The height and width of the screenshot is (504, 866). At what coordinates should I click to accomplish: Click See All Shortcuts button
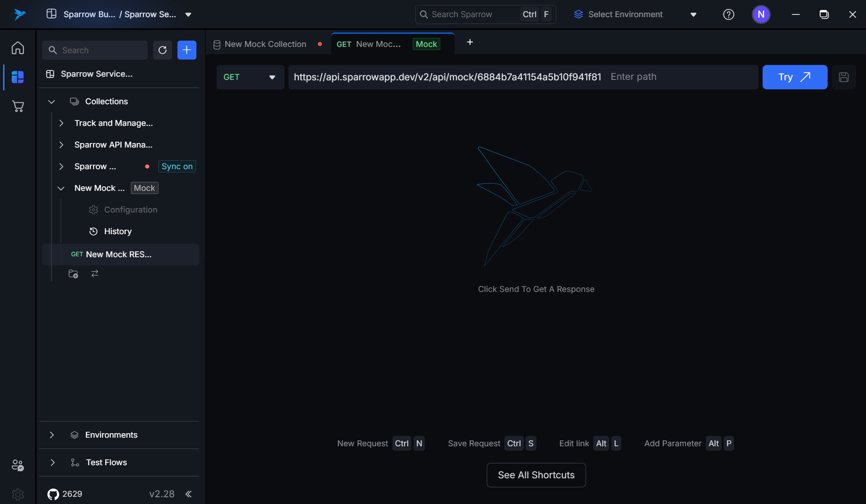[536, 475]
